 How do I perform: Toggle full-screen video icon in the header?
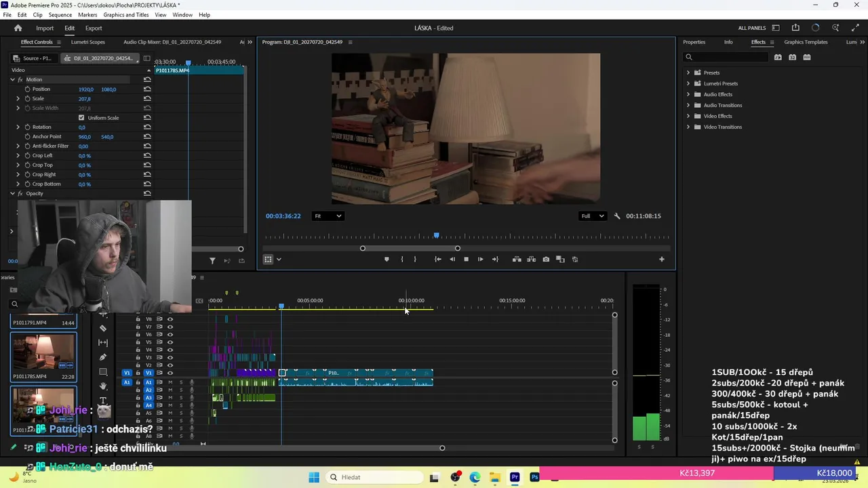(x=855, y=28)
